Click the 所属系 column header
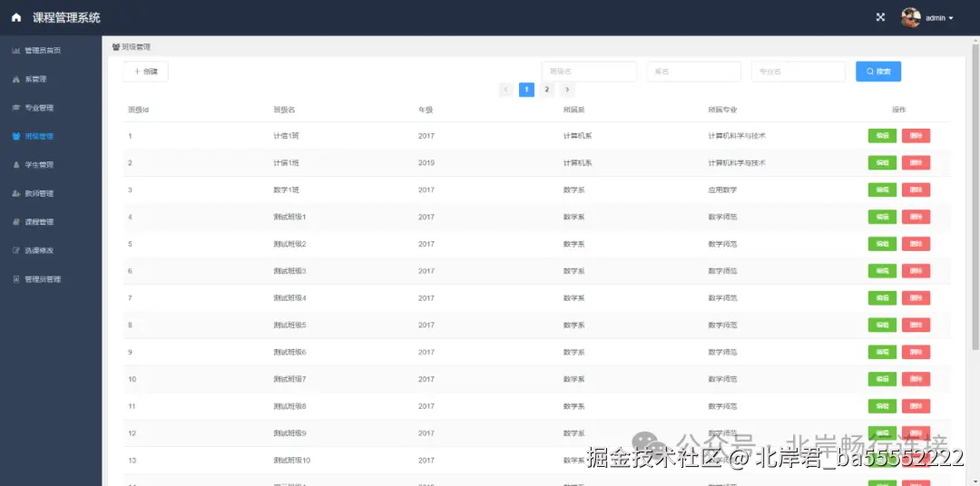This screenshot has width=980, height=486. [573, 110]
